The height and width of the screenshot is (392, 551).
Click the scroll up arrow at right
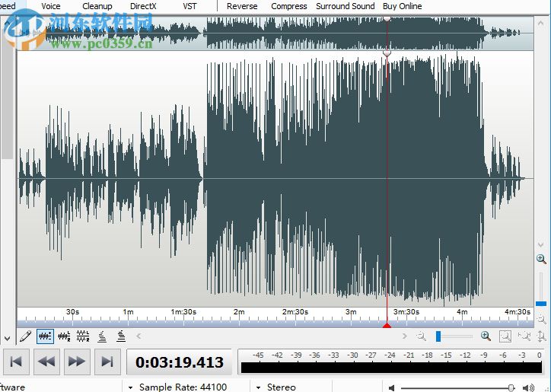click(x=541, y=23)
